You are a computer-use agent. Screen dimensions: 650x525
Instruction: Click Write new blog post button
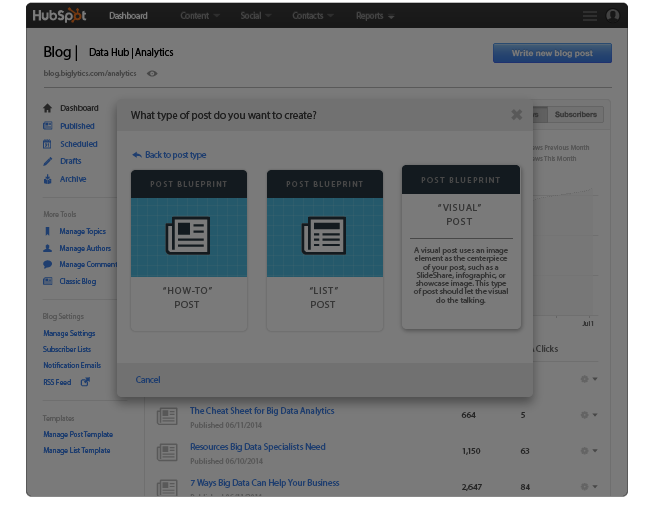tap(552, 53)
